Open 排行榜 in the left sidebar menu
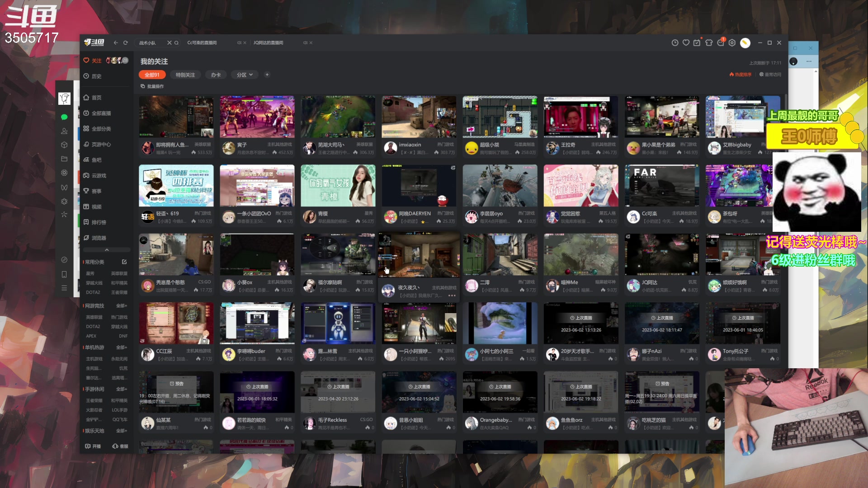The width and height of the screenshot is (868, 488). [99, 222]
